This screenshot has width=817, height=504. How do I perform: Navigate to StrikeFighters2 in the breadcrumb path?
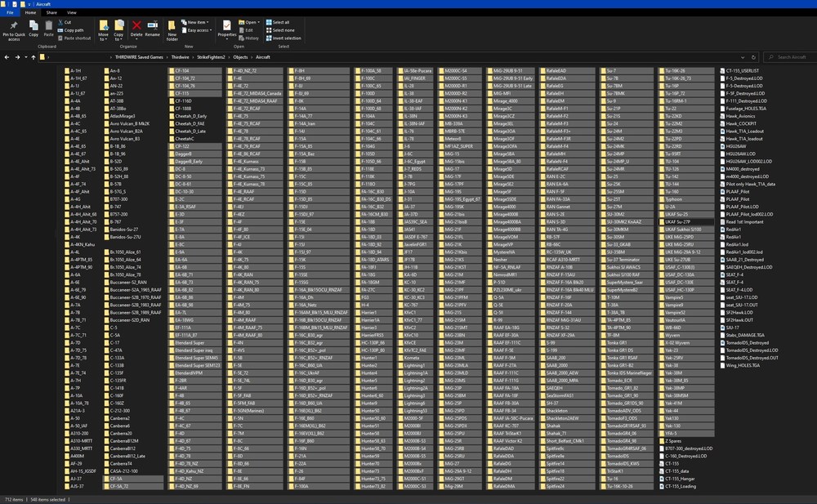click(211, 57)
